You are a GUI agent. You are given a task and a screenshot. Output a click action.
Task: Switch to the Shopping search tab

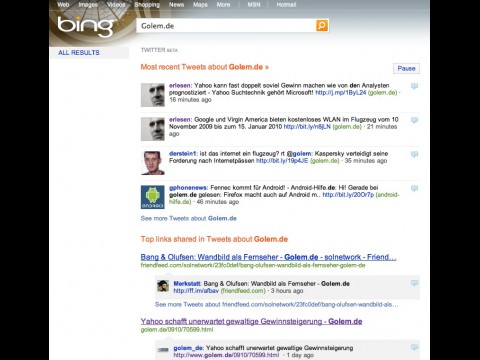pyautogui.click(x=147, y=5)
